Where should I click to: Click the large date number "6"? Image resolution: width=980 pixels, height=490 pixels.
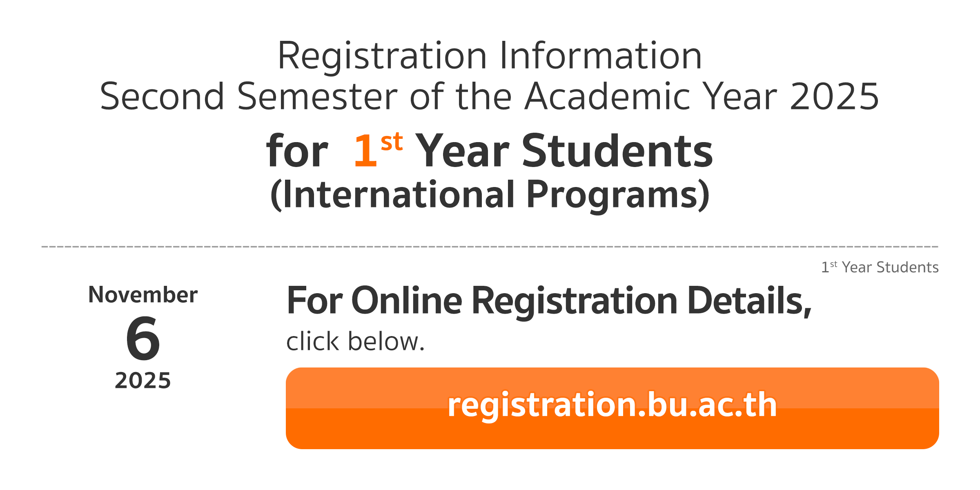tap(143, 339)
